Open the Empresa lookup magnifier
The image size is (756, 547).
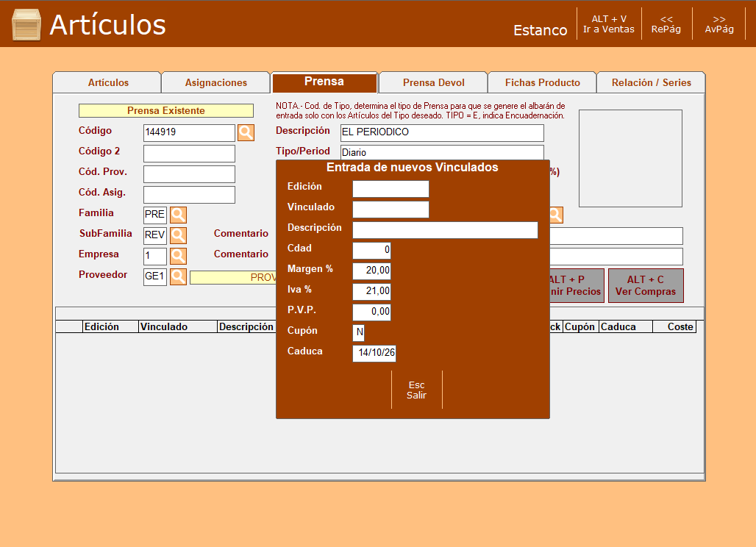[x=178, y=256]
